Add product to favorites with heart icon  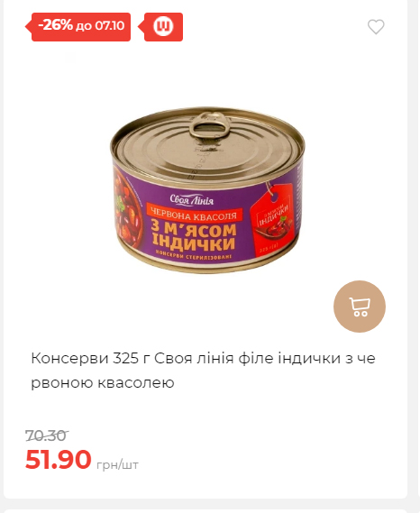pos(376,27)
